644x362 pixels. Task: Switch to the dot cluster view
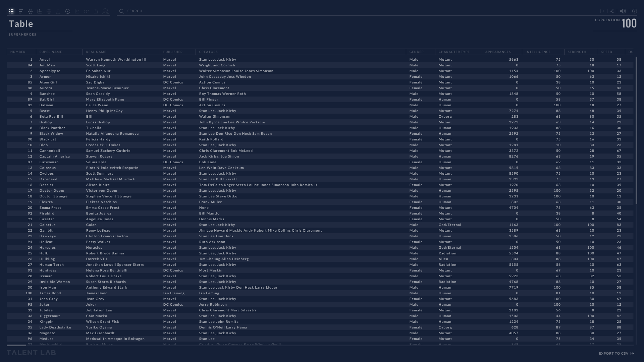[30, 11]
